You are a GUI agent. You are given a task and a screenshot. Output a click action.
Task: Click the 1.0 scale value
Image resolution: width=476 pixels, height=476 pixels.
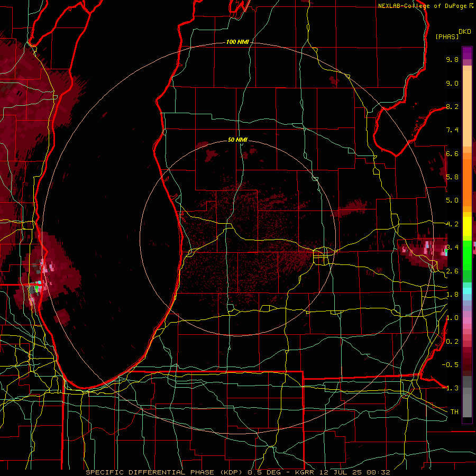point(452,318)
